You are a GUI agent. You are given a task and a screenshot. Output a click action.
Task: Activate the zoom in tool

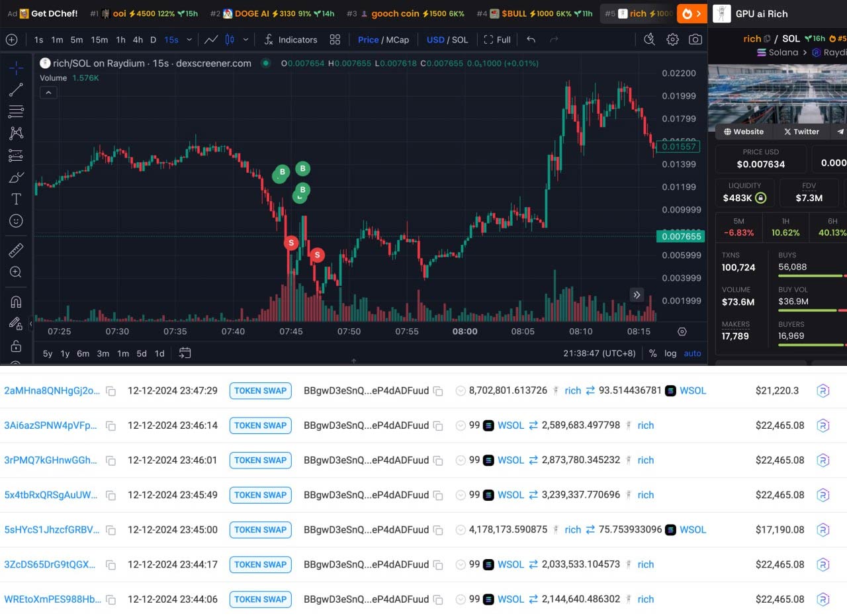pyautogui.click(x=16, y=272)
